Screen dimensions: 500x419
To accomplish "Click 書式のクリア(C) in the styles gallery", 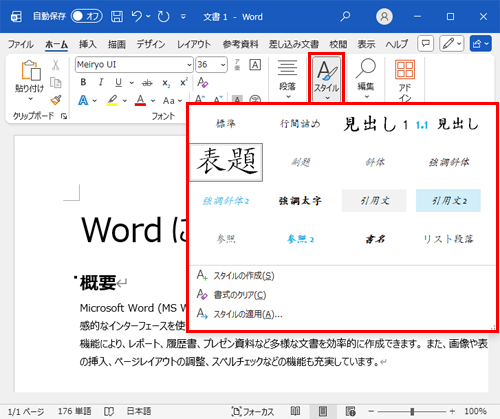I will [240, 295].
